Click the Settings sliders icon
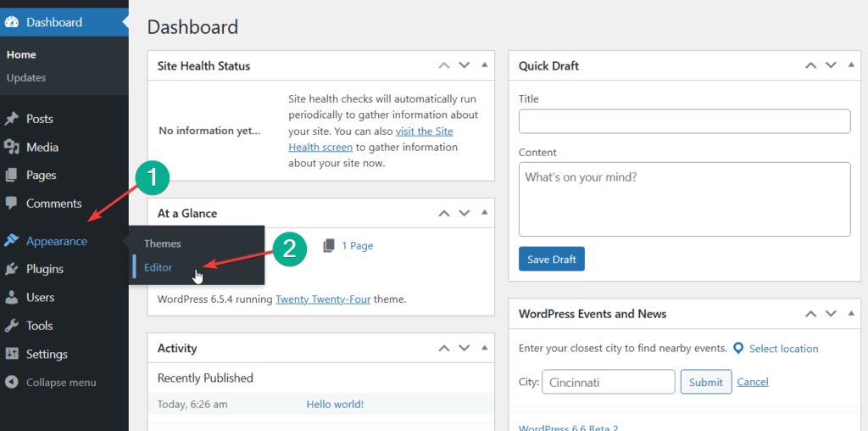 12,354
